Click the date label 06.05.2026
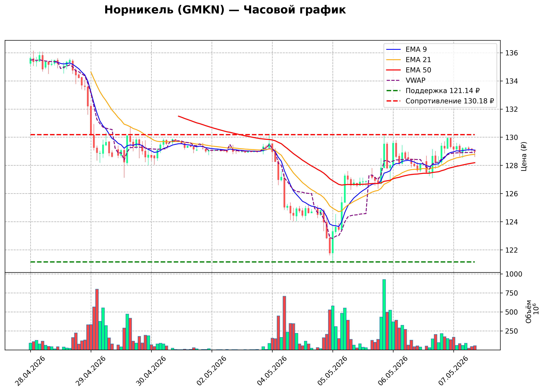This screenshot has width=545, height=392. tap(393, 371)
